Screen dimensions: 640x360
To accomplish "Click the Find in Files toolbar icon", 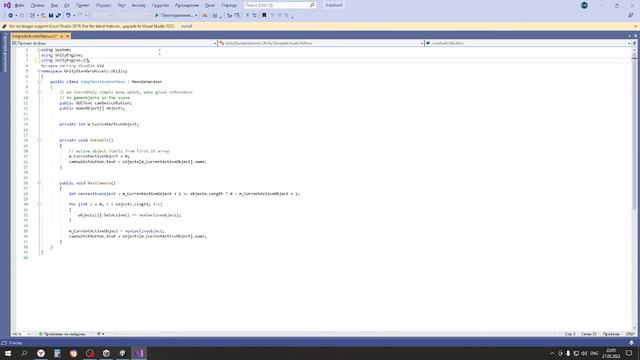I will pos(205,15).
